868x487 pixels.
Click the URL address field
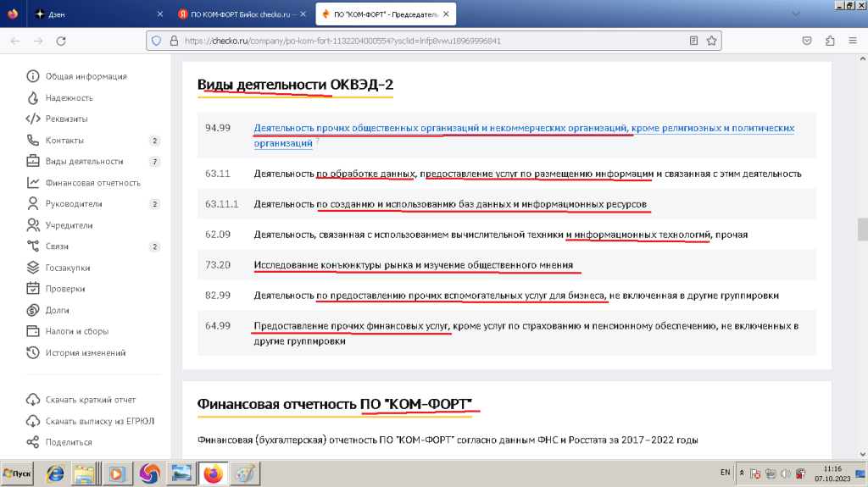pos(424,40)
